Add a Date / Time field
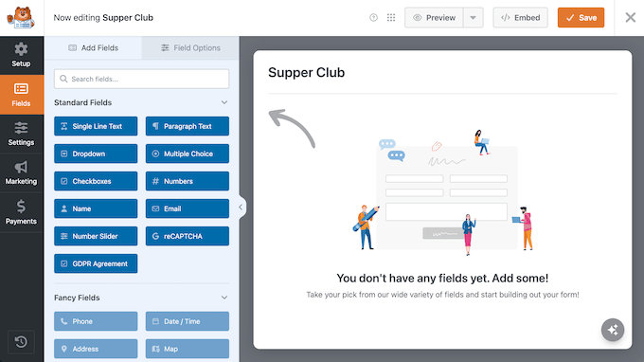Viewport: 644px width, 362px height. [188, 321]
